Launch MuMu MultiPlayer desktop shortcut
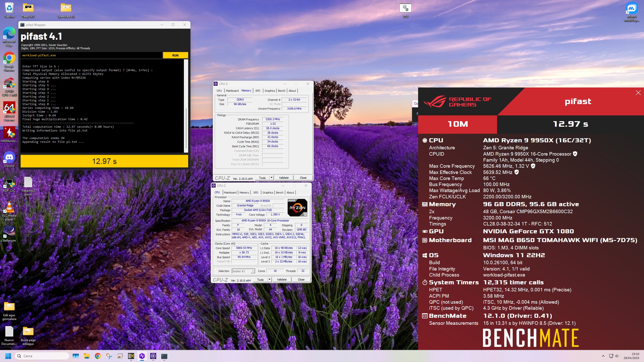This screenshot has height=362, width=644. click(632, 12)
